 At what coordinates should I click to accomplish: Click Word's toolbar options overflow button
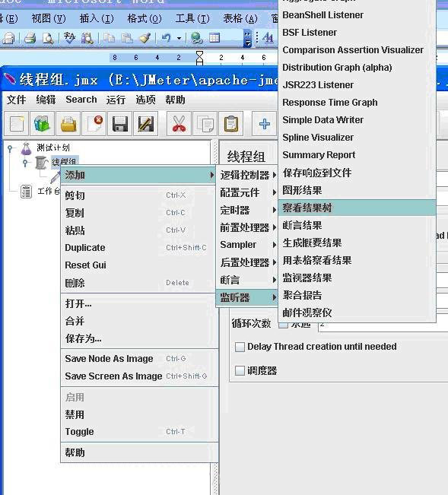click(247, 38)
